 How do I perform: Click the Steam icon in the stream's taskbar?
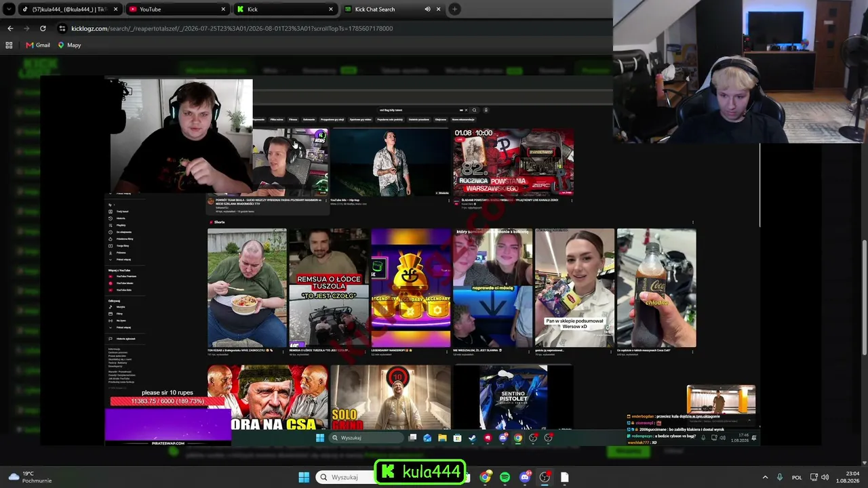[473, 438]
